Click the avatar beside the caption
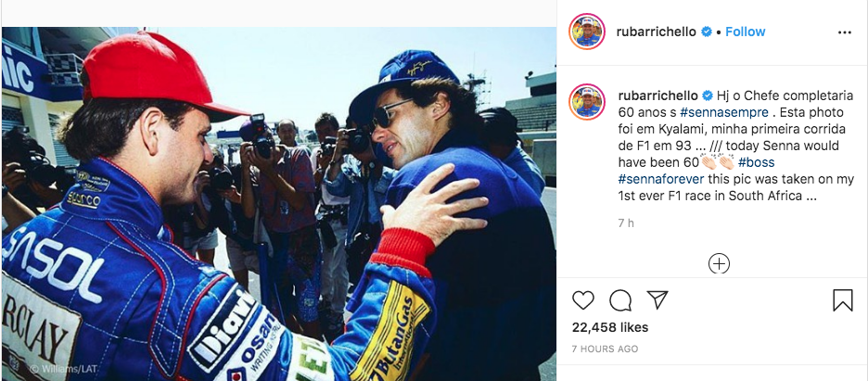Image resolution: width=868 pixels, height=381 pixels. (587, 101)
